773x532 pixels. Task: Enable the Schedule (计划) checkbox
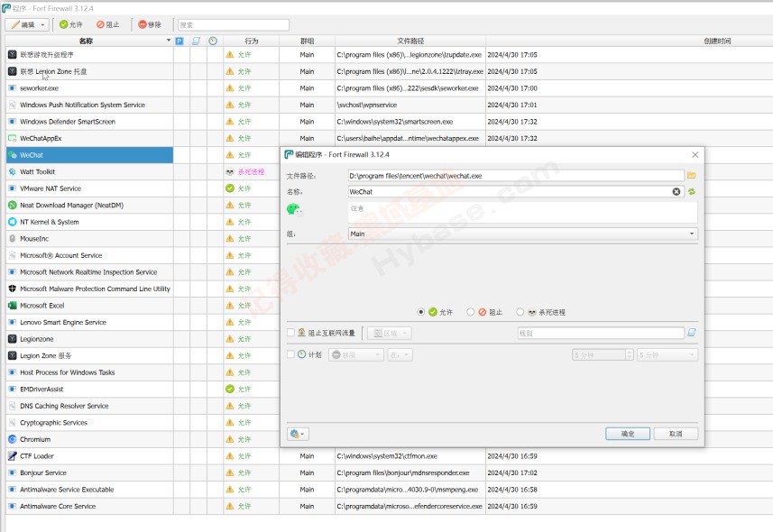(x=290, y=354)
